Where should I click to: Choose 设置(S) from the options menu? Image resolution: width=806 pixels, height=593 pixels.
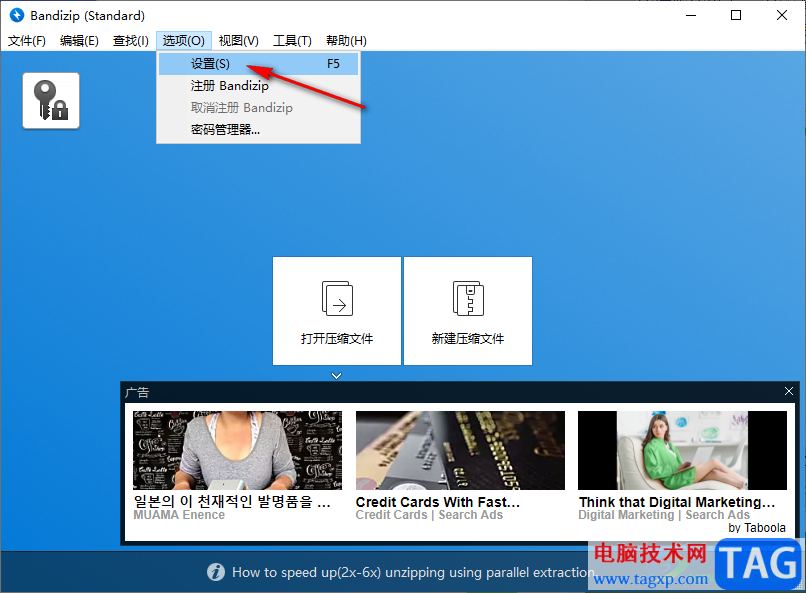click(x=259, y=64)
